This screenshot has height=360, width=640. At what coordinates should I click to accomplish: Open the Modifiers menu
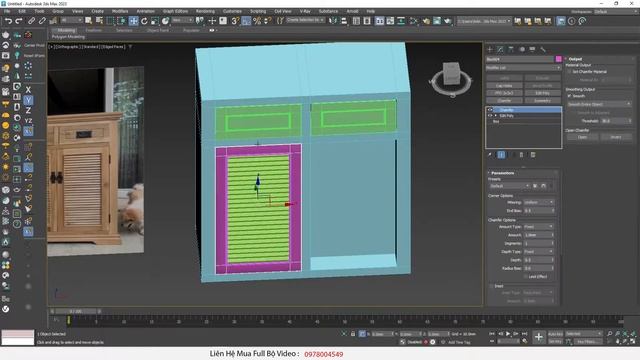point(120,11)
